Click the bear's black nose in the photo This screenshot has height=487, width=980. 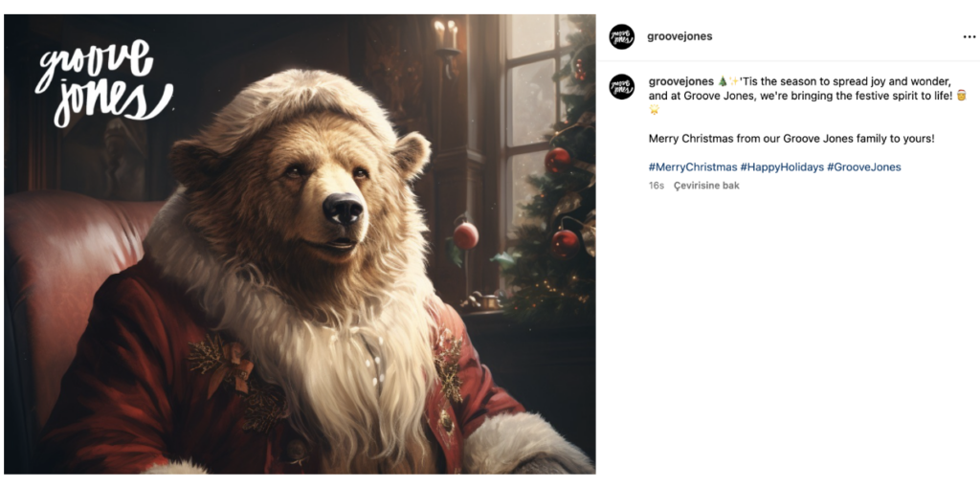tap(344, 209)
